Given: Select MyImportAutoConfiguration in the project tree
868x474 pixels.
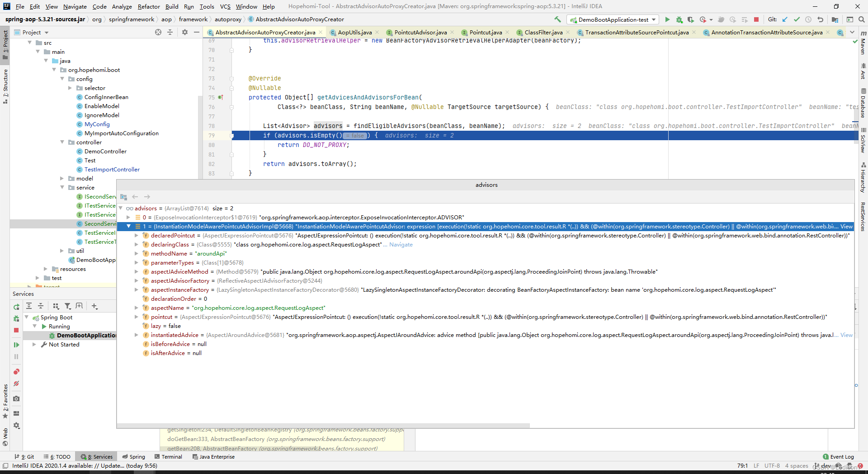Looking at the screenshot, I should pos(121,133).
